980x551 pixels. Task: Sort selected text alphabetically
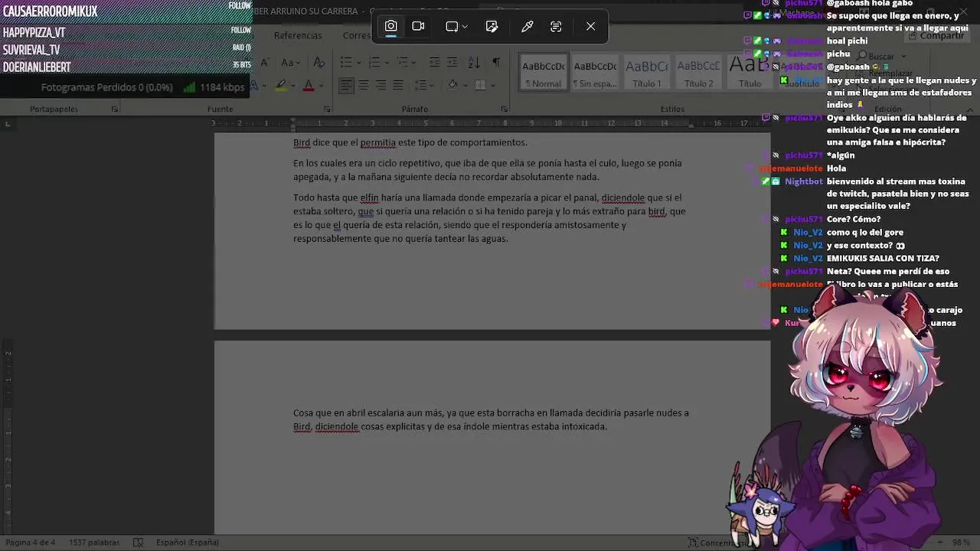(x=474, y=63)
